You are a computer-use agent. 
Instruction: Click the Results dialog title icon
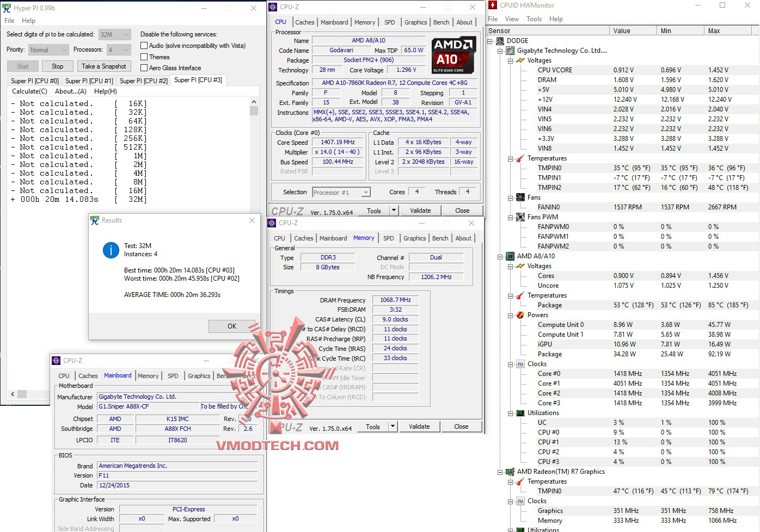[x=95, y=220]
